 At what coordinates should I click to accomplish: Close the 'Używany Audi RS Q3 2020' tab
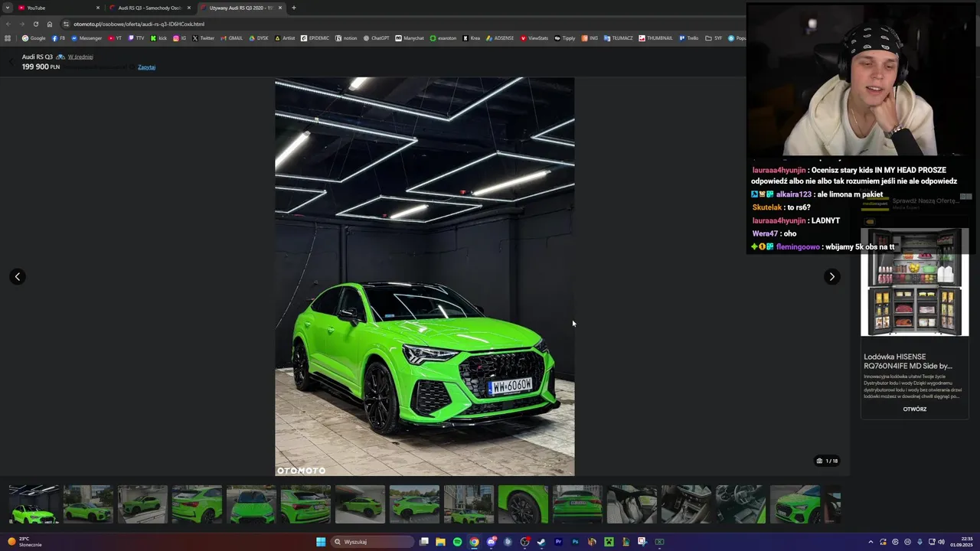[280, 8]
